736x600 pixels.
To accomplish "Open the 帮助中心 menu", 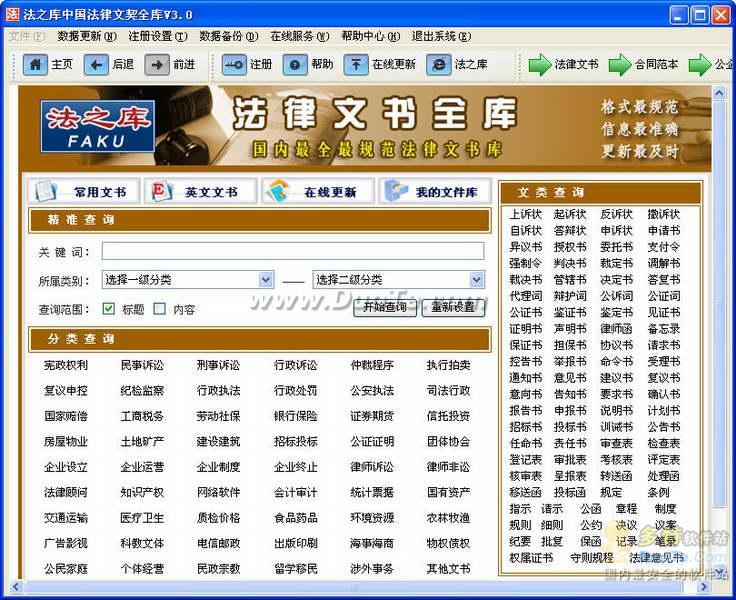I will [369, 36].
